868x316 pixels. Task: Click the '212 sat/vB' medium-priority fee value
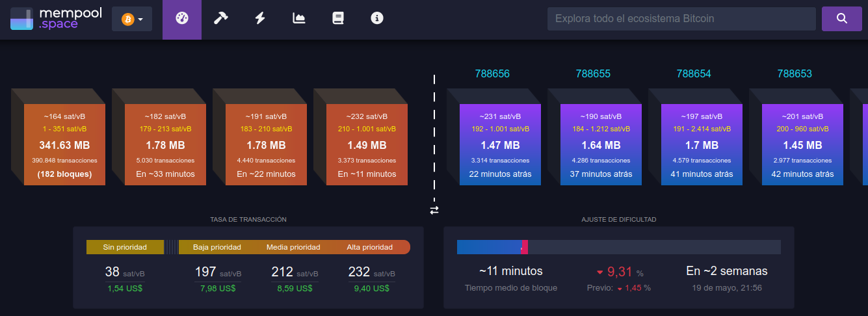click(295, 272)
